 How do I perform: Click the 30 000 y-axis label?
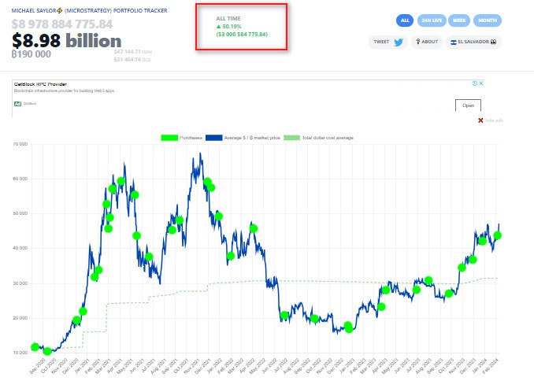pos(20,283)
